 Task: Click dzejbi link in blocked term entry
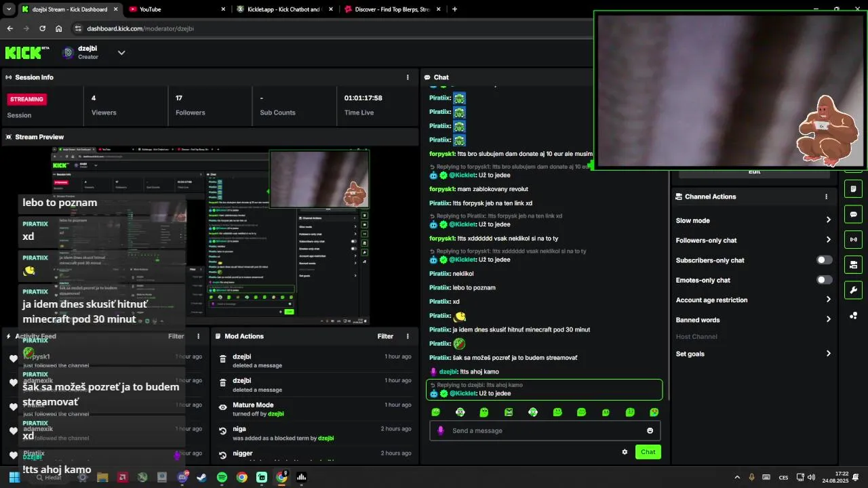pyautogui.click(x=325, y=439)
